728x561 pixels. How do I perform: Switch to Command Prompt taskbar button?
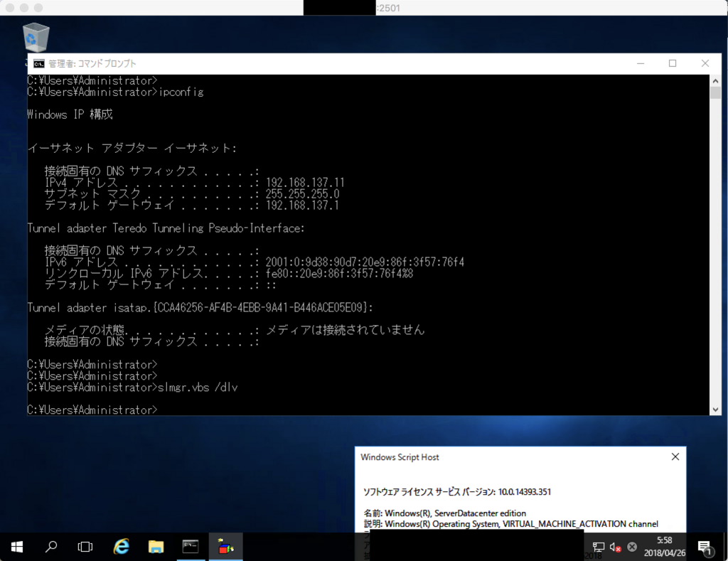(191, 547)
